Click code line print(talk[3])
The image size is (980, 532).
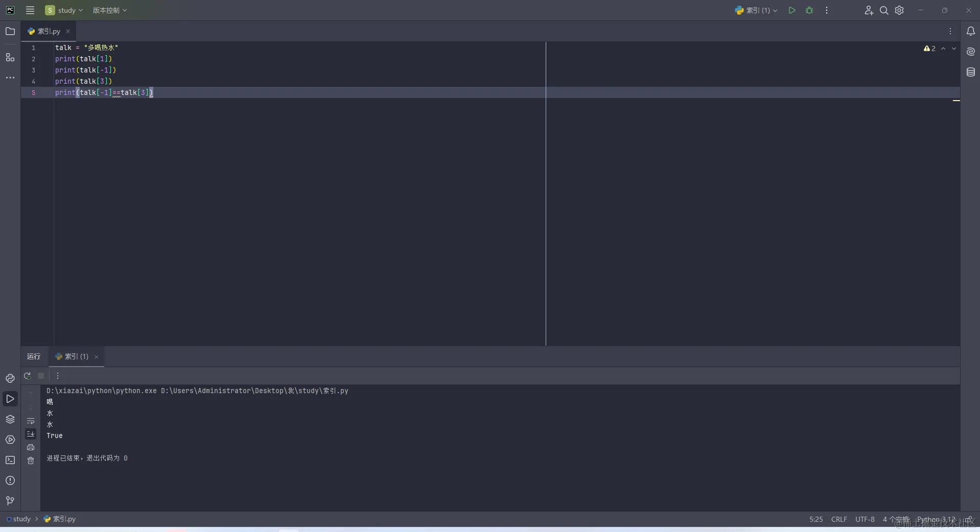(83, 81)
